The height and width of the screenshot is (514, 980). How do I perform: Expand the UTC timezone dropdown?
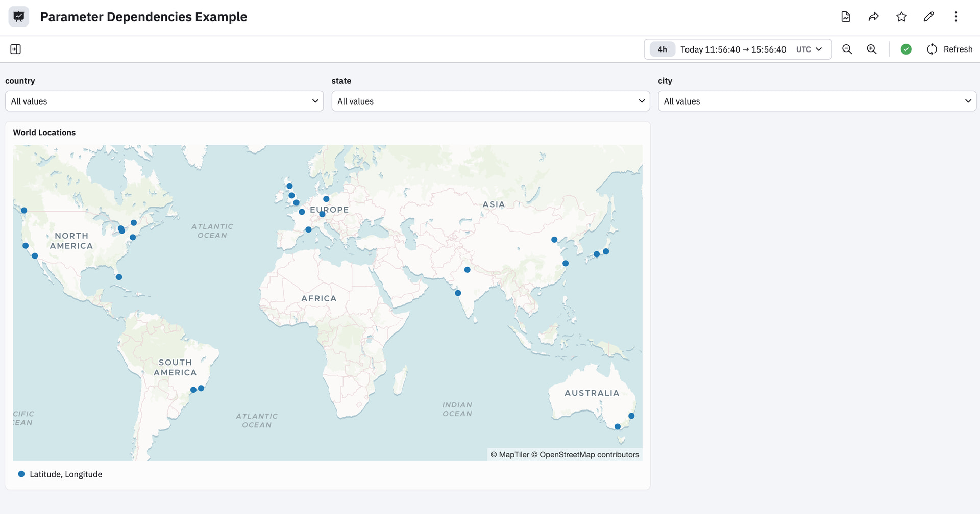coord(809,49)
